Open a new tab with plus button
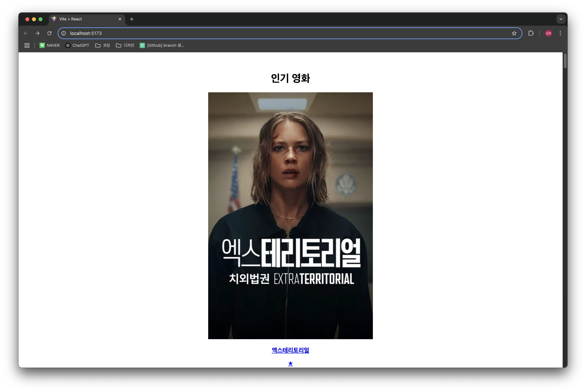586x392 pixels. pyautogui.click(x=132, y=19)
